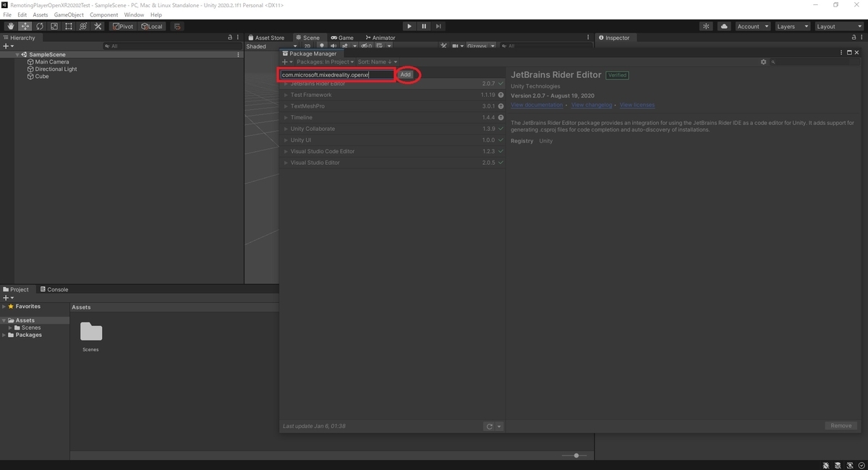Viewport: 868px width, 470px height.
Task: Refresh the package list
Action: pyautogui.click(x=490, y=427)
